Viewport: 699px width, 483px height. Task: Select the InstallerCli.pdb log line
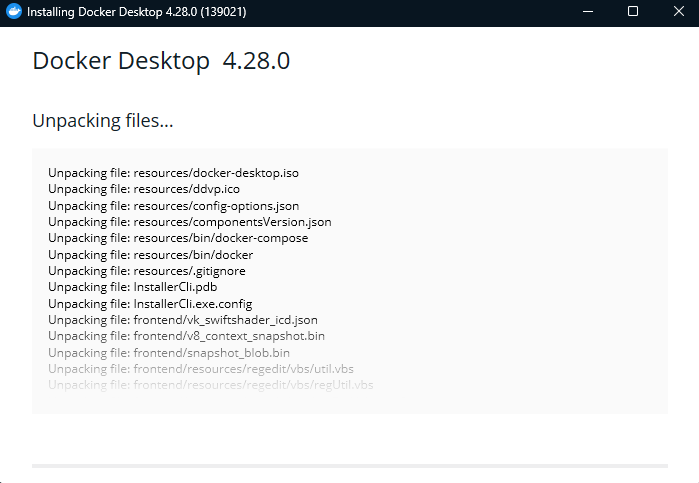(133, 287)
